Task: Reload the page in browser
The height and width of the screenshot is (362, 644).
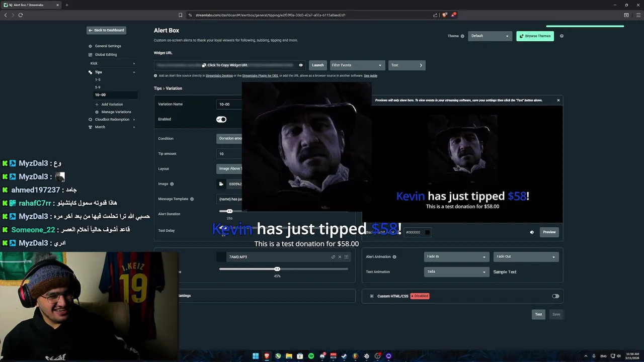Action: (x=21, y=15)
